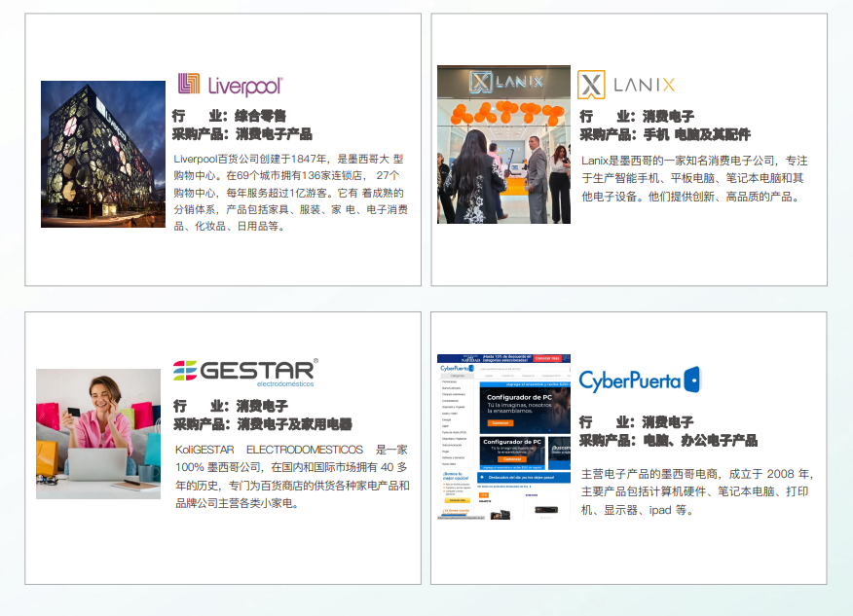The image size is (853, 616).
Task: Click the LANIX logo
Action: [x=626, y=85]
